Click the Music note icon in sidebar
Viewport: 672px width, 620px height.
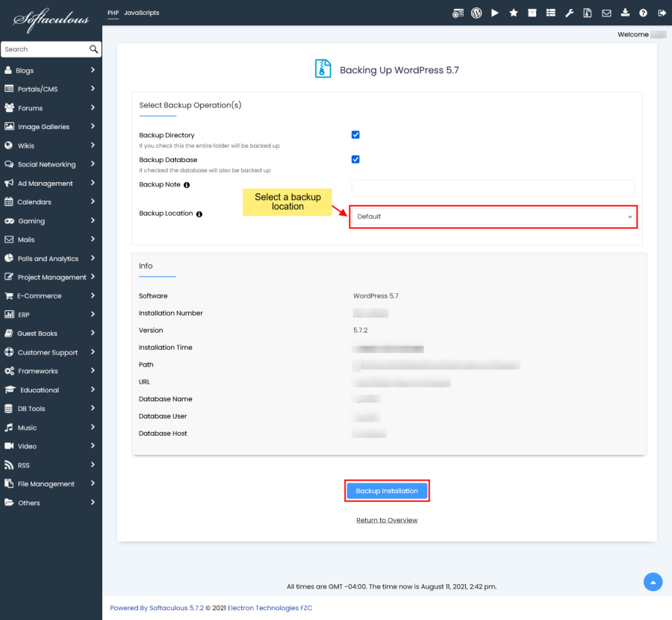pos(8,428)
